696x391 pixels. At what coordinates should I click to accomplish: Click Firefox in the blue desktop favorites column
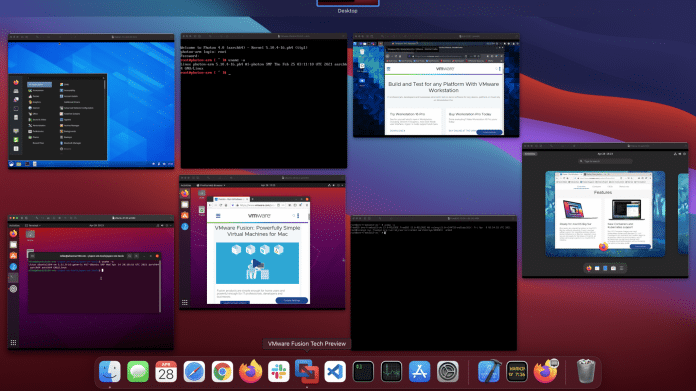[16, 83]
